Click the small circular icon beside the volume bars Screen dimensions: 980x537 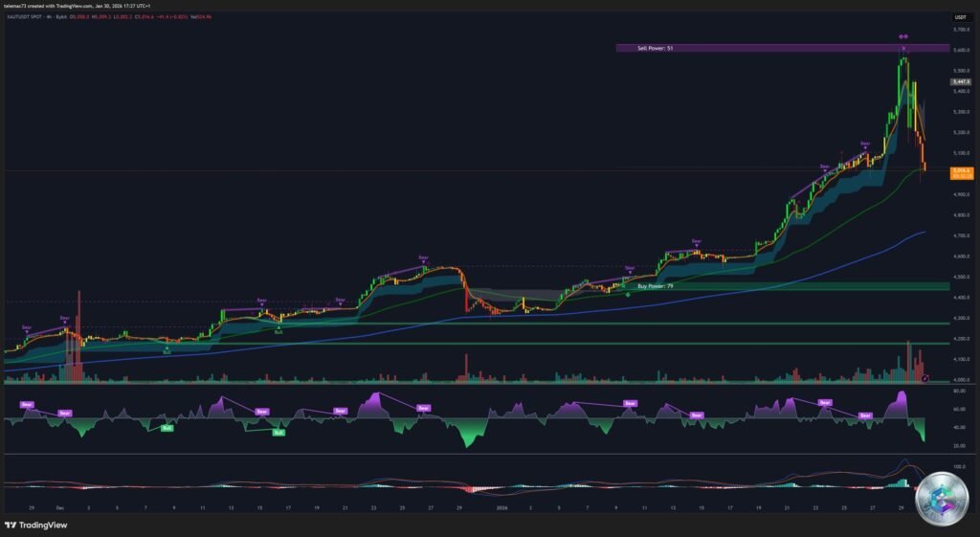pos(924,379)
